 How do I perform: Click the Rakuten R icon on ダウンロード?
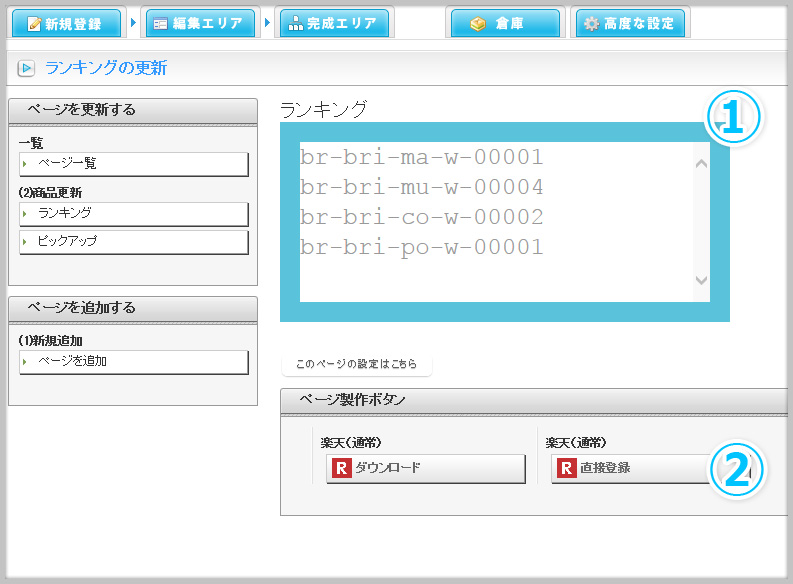342,468
